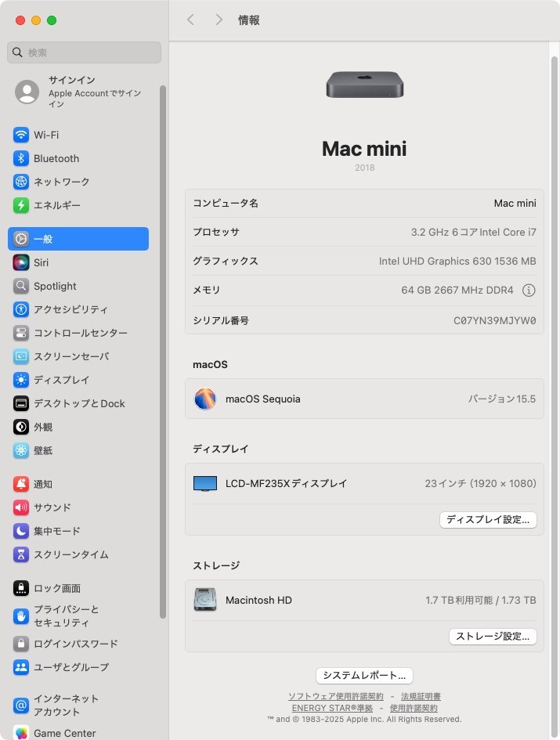
Task: Click the LCD-MF235X display icon
Action: point(205,484)
